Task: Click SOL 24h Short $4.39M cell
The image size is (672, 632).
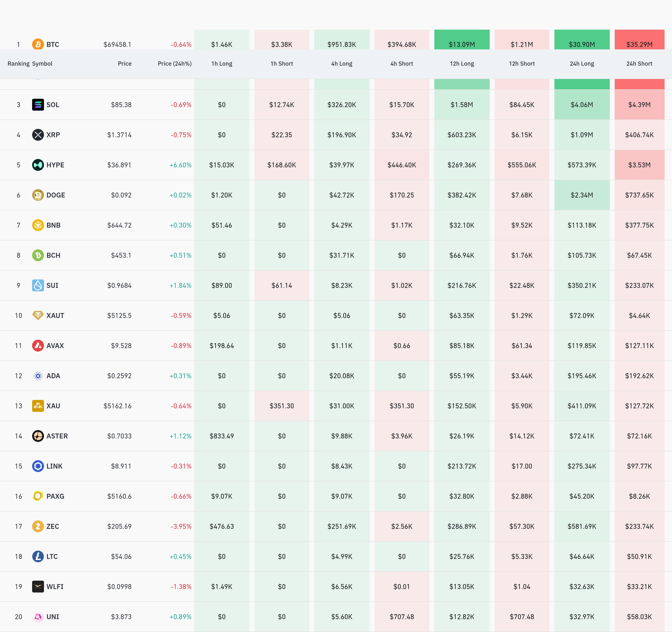Action: [x=639, y=105]
